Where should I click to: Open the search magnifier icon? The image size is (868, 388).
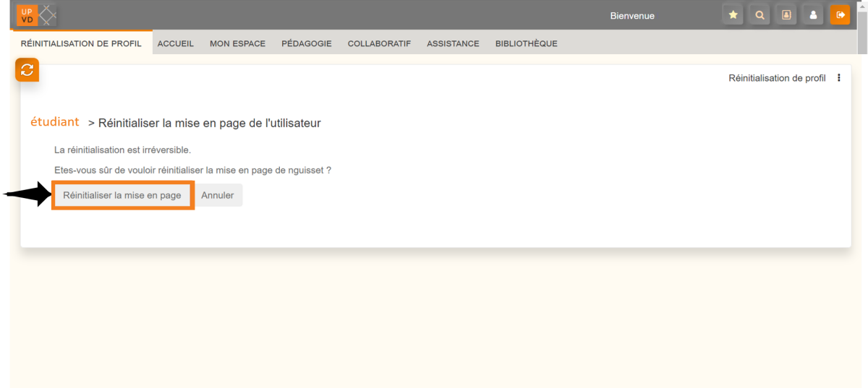click(x=759, y=14)
